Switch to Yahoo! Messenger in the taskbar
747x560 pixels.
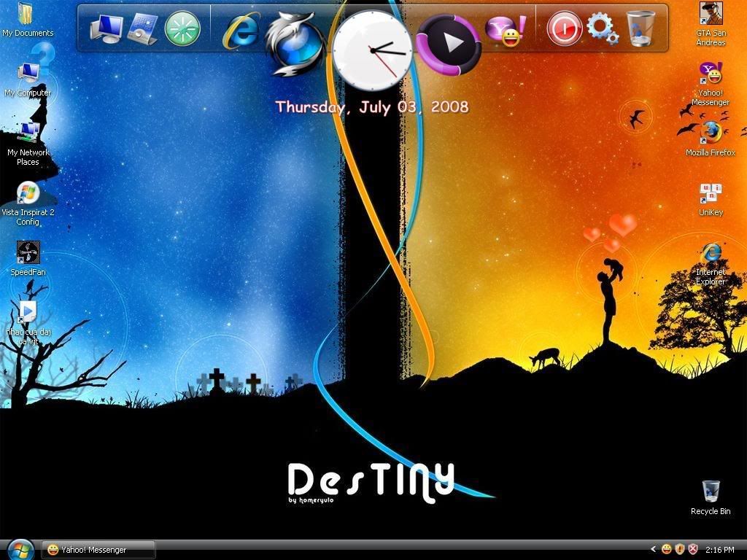pyautogui.click(x=98, y=550)
